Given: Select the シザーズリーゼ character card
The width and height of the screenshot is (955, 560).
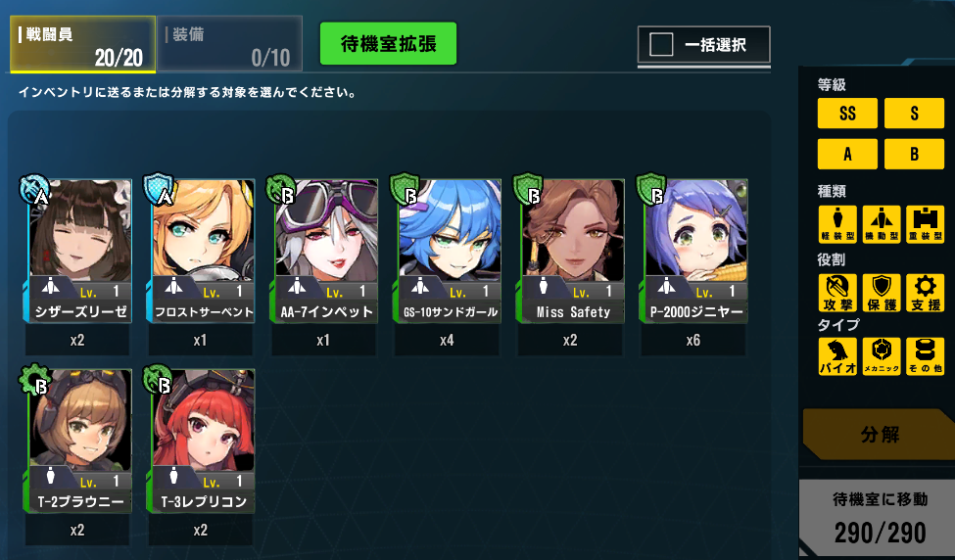Looking at the screenshot, I should 77,251.
